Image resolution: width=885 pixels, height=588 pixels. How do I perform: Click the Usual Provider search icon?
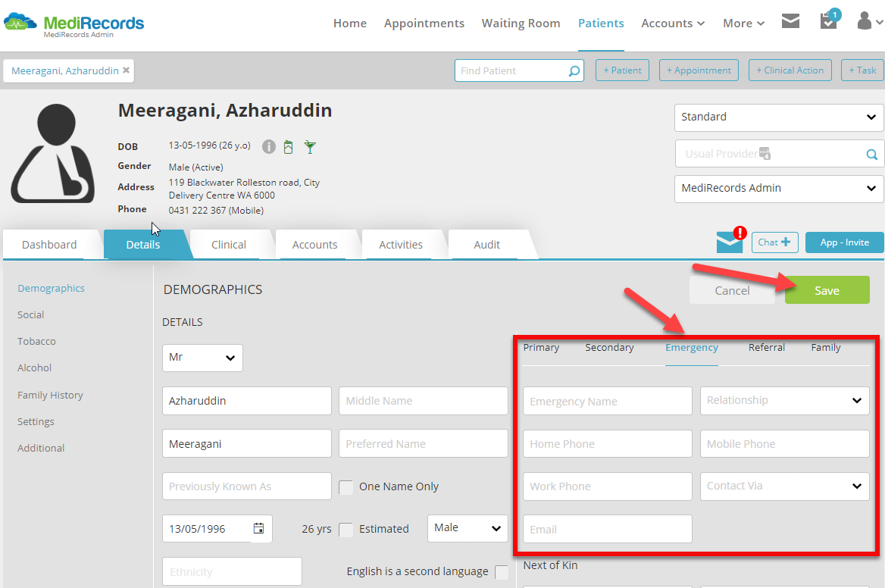point(871,154)
